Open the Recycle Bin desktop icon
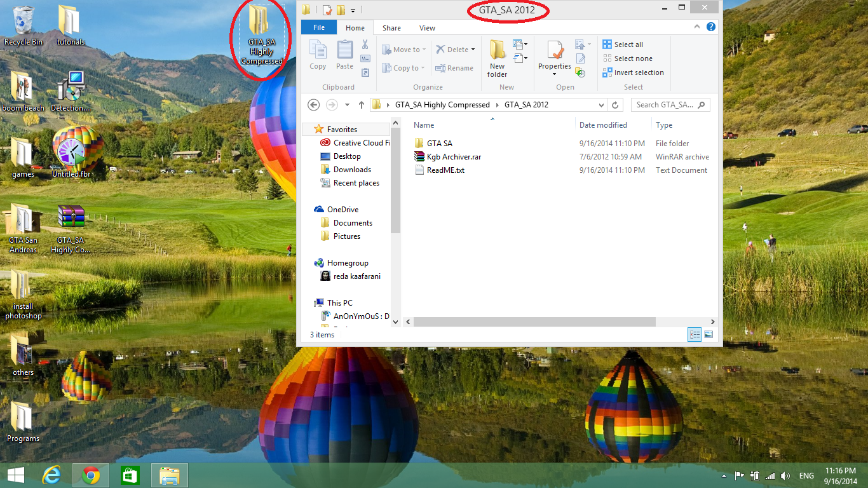This screenshot has width=868, height=488. click(x=24, y=26)
